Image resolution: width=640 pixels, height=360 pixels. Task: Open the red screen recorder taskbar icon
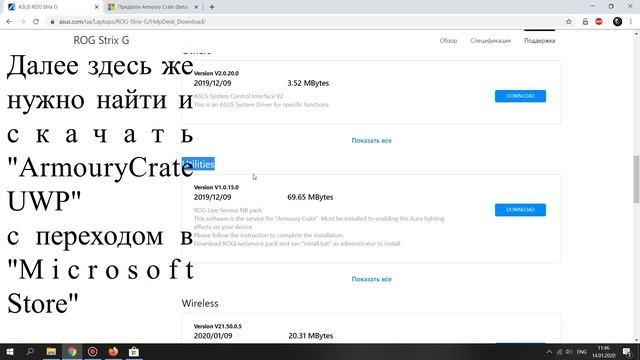[93, 351]
